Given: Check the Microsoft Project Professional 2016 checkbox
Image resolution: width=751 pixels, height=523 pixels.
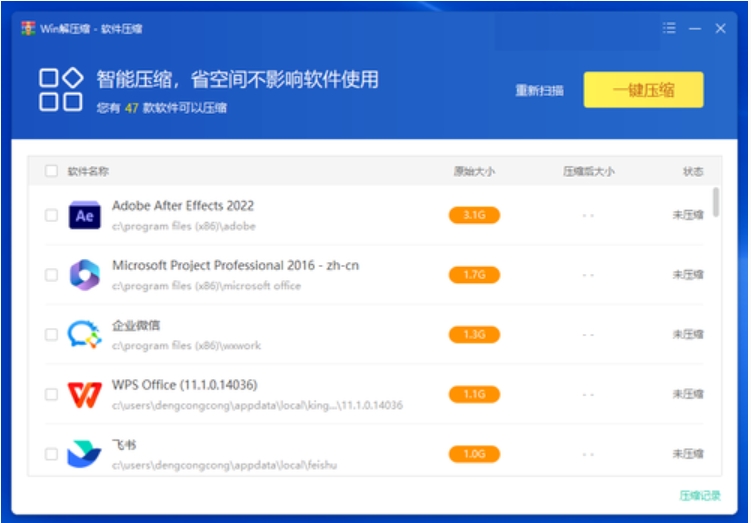Looking at the screenshot, I should pos(51,275).
